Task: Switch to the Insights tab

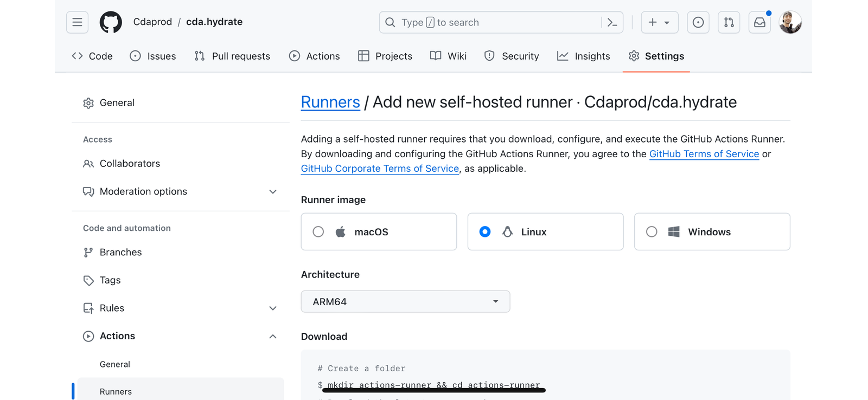Action: pyautogui.click(x=584, y=56)
